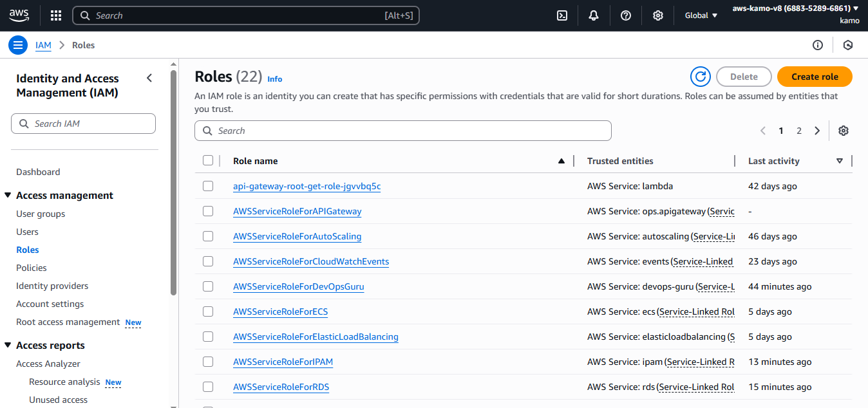Open User groups in the sidebar

pyautogui.click(x=41, y=214)
